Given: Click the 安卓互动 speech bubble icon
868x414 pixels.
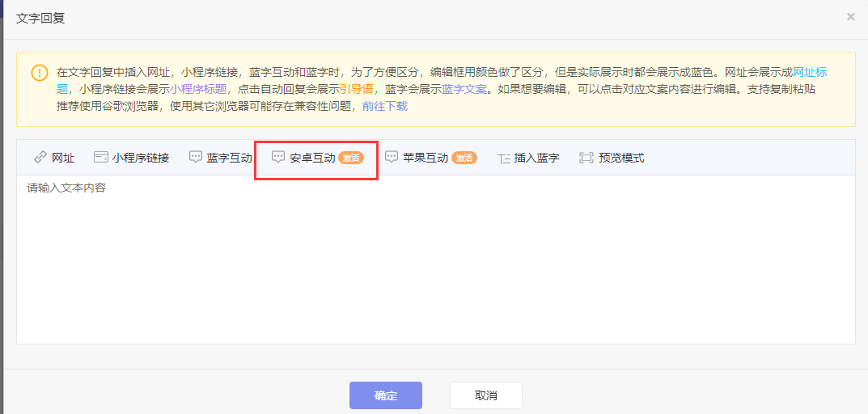Looking at the screenshot, I should [278, 158].
